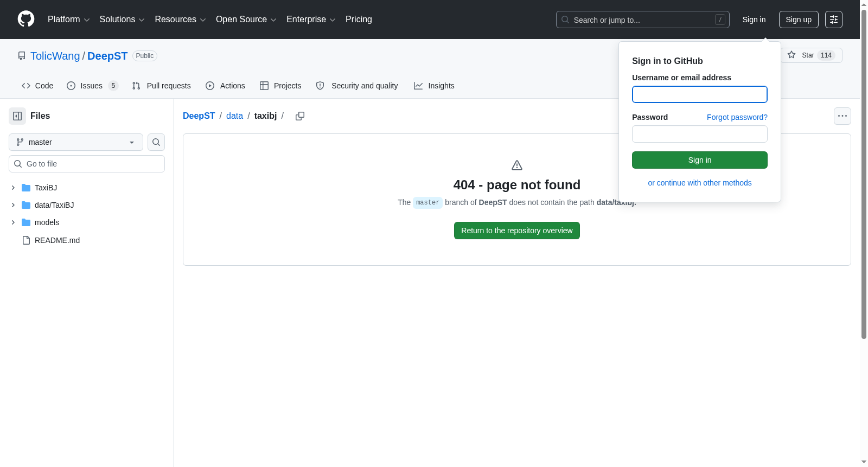Viewport: 868px width, 467px height.
Task: Open the GitHub home logo
Action: (26, 19)
